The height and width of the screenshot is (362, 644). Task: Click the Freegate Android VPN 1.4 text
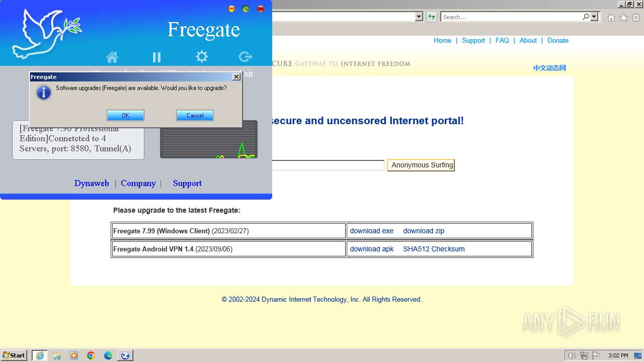pyautogui.click(x=153, y=249)
